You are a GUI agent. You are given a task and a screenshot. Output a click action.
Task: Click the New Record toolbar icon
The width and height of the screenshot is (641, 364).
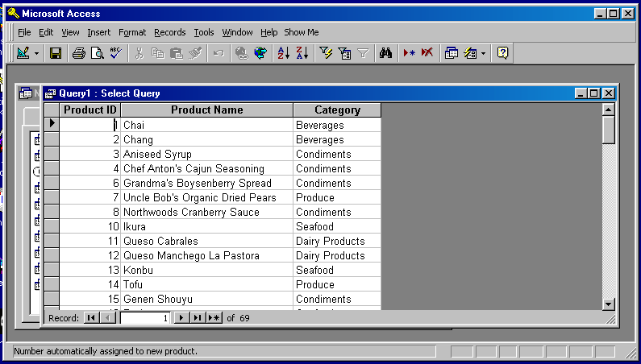(x=409, y=53)
